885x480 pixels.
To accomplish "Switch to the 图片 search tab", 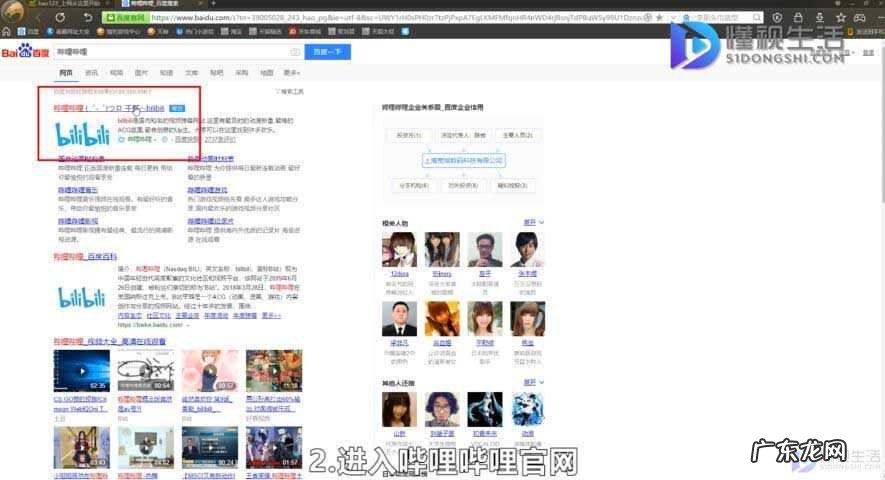I will [141, 73].
